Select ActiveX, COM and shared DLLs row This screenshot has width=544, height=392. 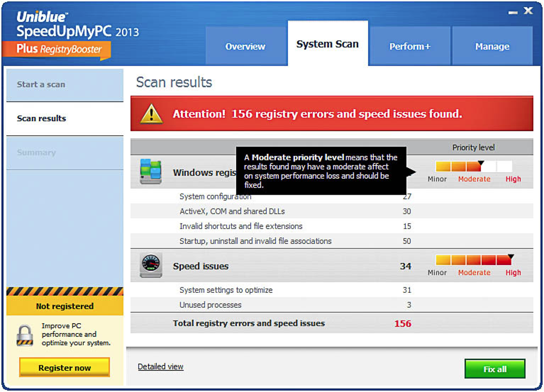[332, 211]
